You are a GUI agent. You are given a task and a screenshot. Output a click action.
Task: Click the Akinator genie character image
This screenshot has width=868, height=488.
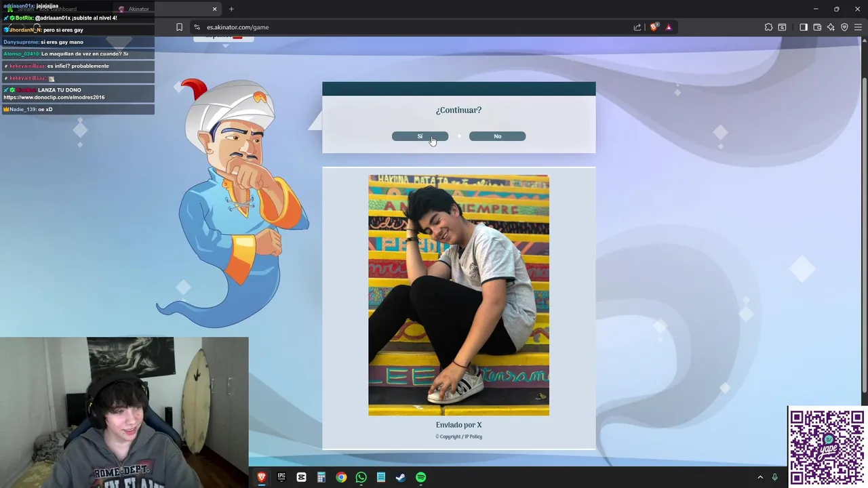pyautogui.click(x=233, y=203)
